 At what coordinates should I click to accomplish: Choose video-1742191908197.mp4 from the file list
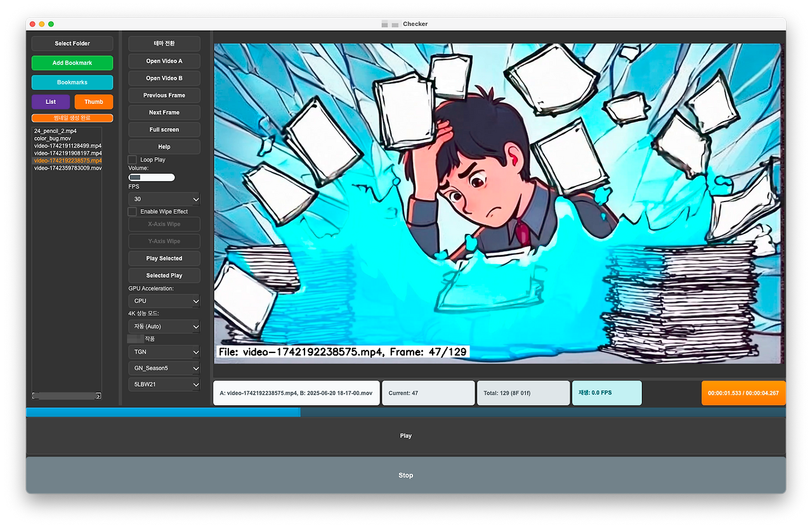coord(67,153)
